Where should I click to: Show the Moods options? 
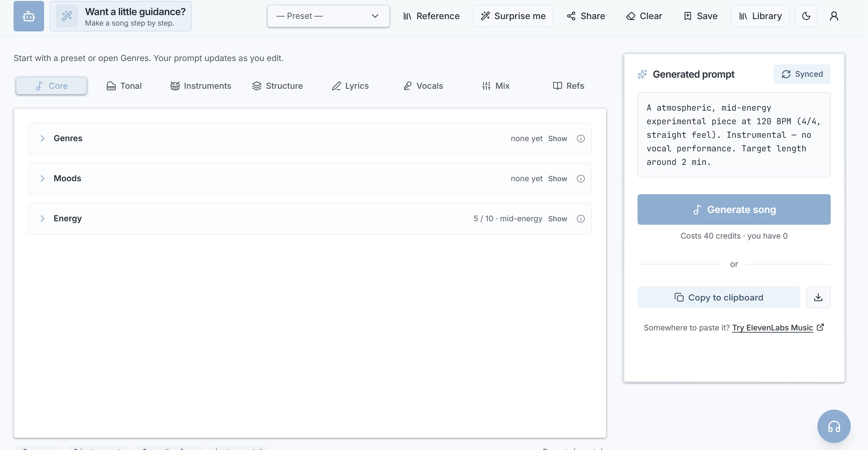[x=557, y=179]
